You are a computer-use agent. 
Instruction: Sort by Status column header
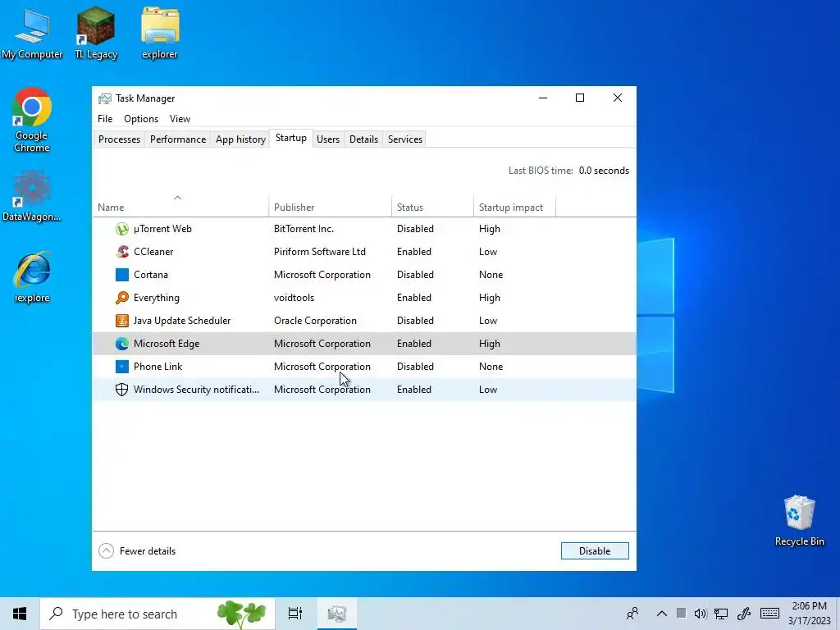[x=432, y=208]
